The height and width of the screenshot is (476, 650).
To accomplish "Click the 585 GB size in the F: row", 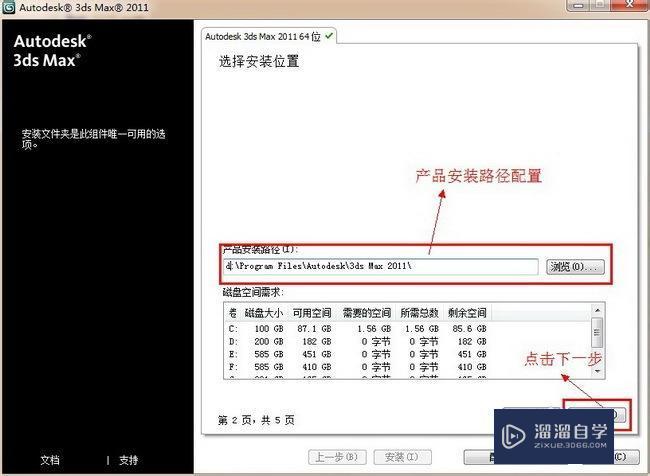I will (269, 367).
